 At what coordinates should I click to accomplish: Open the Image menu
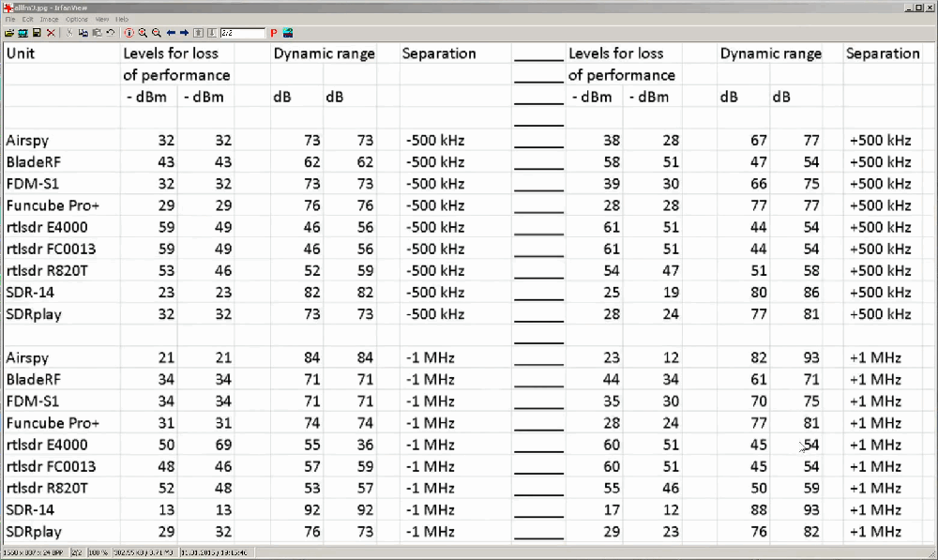pos(49,19)
